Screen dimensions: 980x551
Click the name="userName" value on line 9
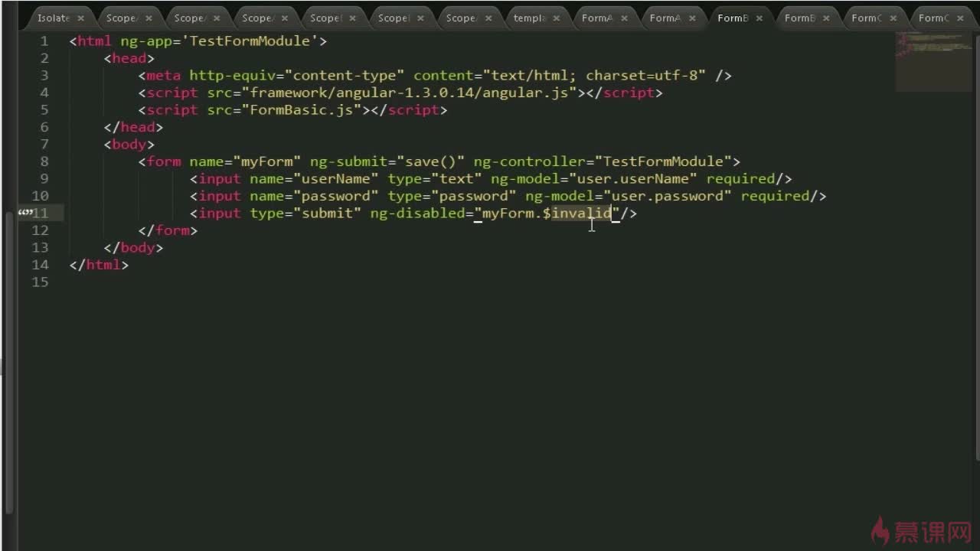point(336,178)
